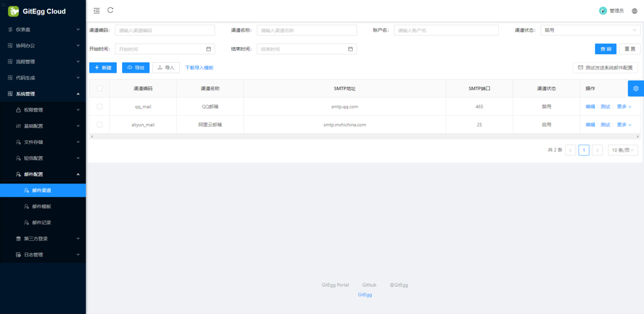The image size is (644, 314).
Task: Toggle the select-all header checkbox
Action: 100,88
